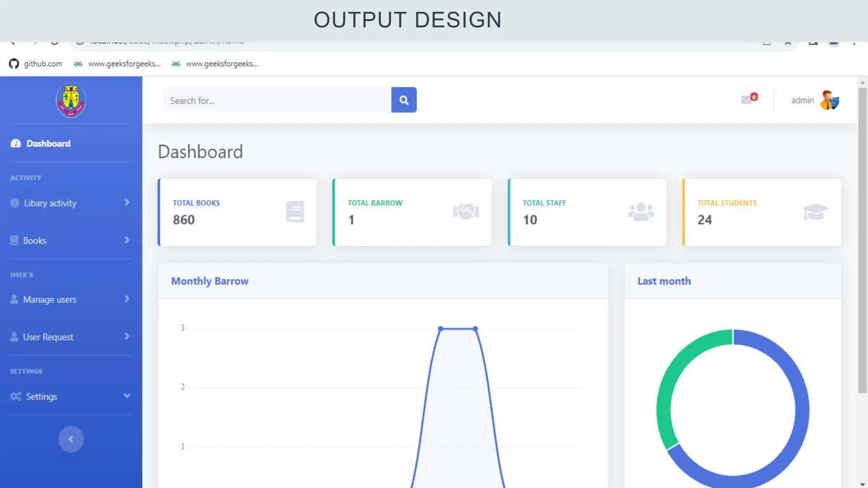Click the first peak data point on the line chart
This screenshot has height=488, width=868.
[441, 329]
